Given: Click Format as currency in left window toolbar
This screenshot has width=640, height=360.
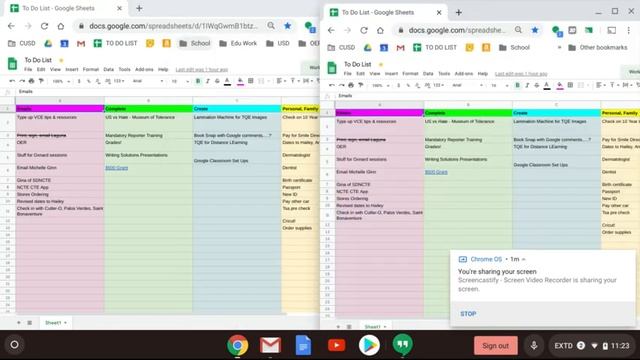Looking at the screenshot, I should [79, 81].
